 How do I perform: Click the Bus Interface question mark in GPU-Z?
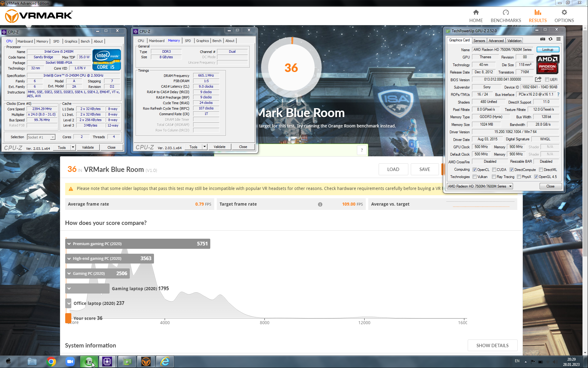click(x=558, y=94)
